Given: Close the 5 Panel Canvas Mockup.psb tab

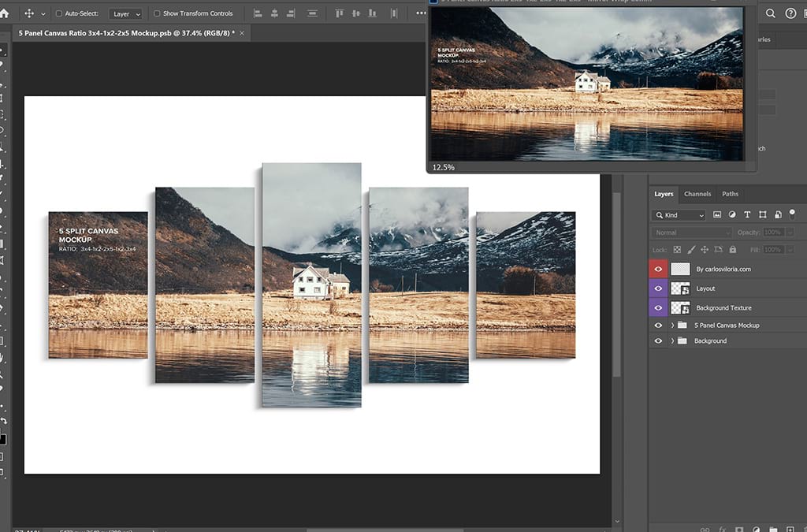Looking at the screenshot, I should (242, 33).
